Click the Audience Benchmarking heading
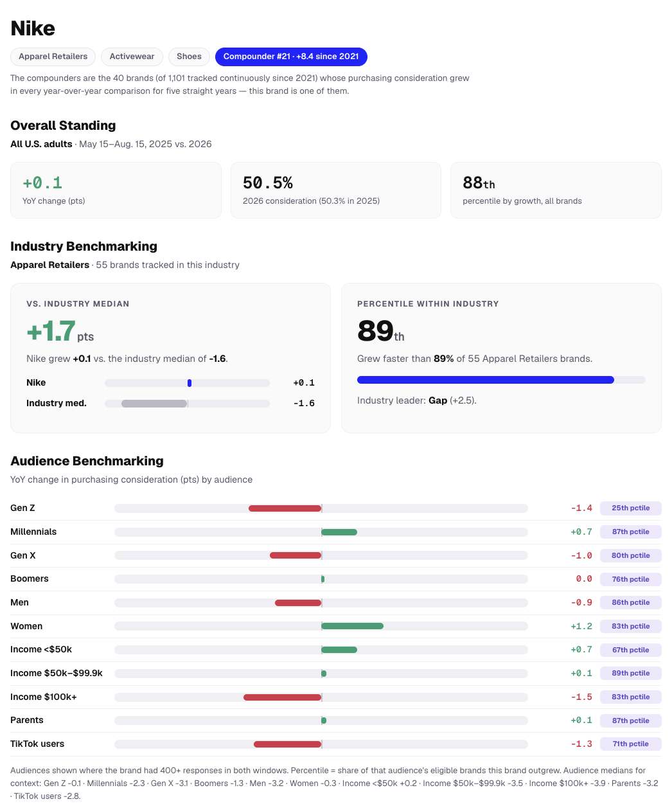The height and width of the screenshot is (806, 672). (x=87, y=461)
